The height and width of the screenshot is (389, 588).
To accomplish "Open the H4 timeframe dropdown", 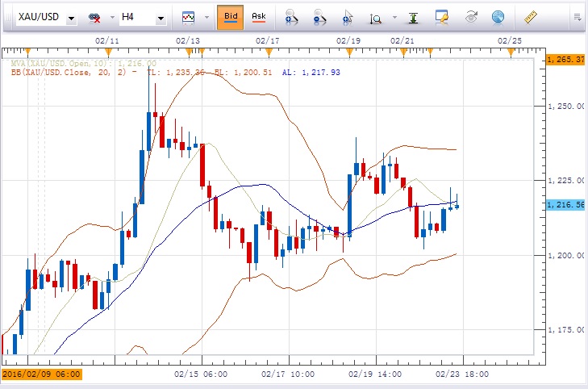I will click(161, 18).
